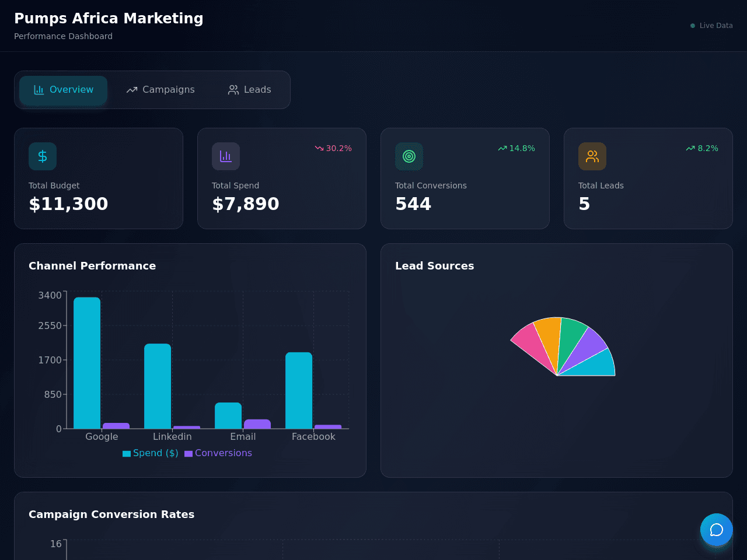This screenshot has height=560, width=747.
Task: Click the Email spend bar
Action: [228, 415]
